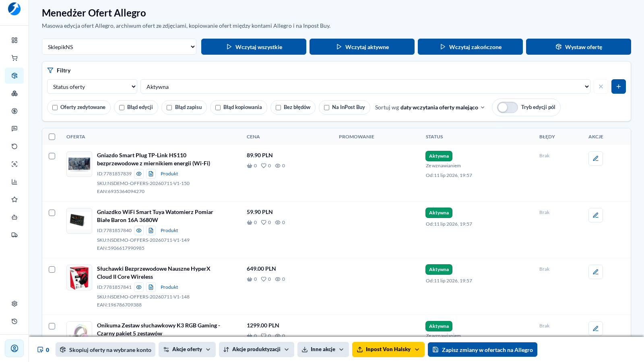Open the shopping cart sidebar icon
This screenshot has width=644, height=362.
[x=14, y=58]
